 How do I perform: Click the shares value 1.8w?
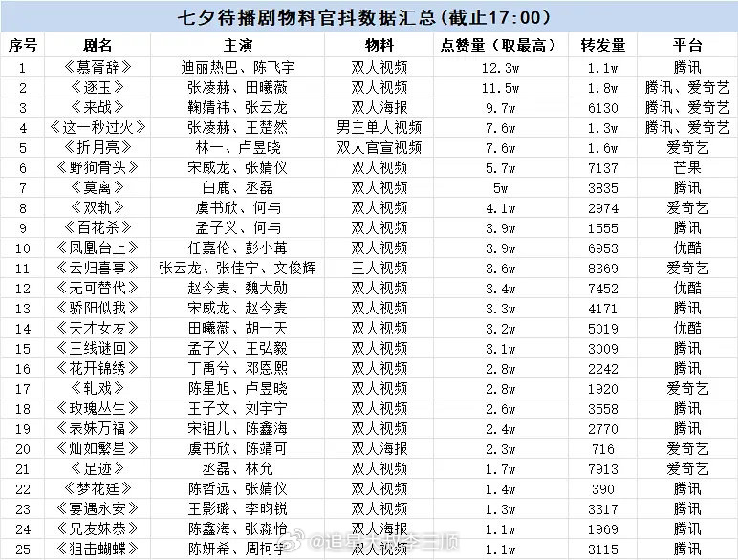[603, 88]
